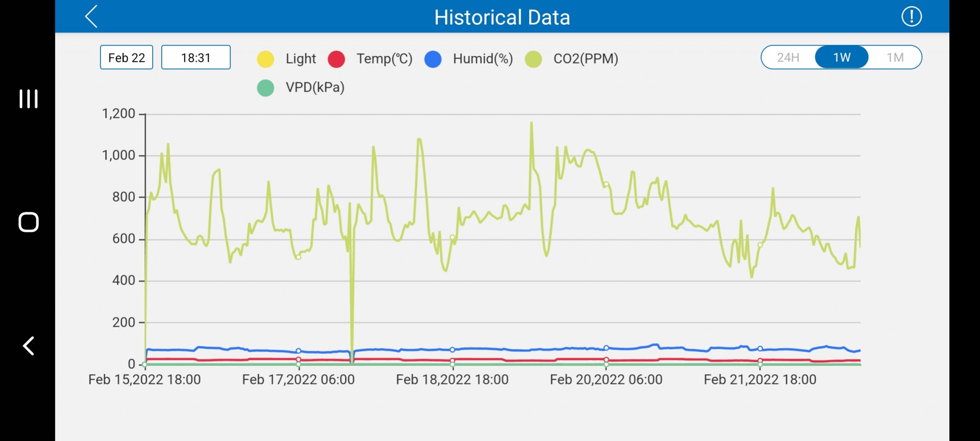
Task: Select the 1W time range
Action: point(842,57)
